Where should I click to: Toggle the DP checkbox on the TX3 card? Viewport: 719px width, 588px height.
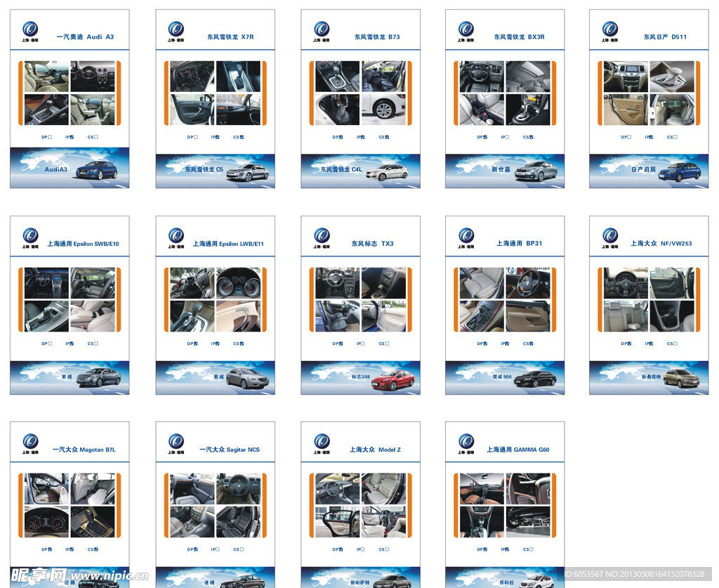341,344
